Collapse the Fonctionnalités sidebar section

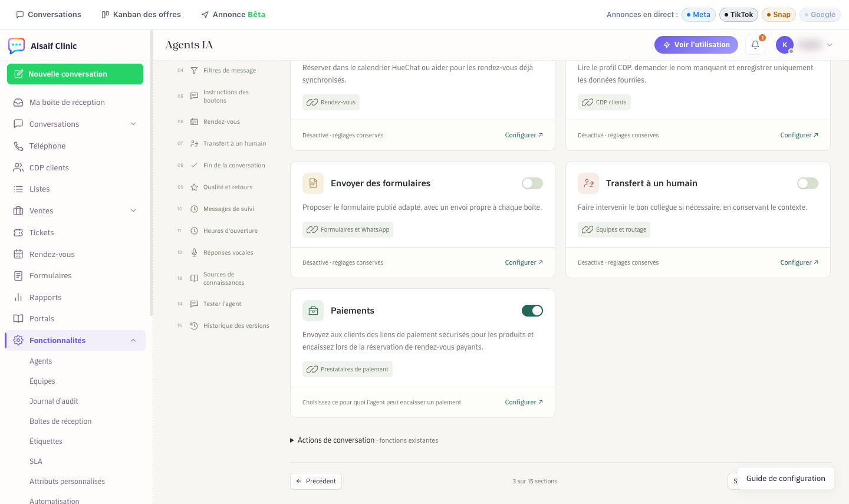(133, 341)
